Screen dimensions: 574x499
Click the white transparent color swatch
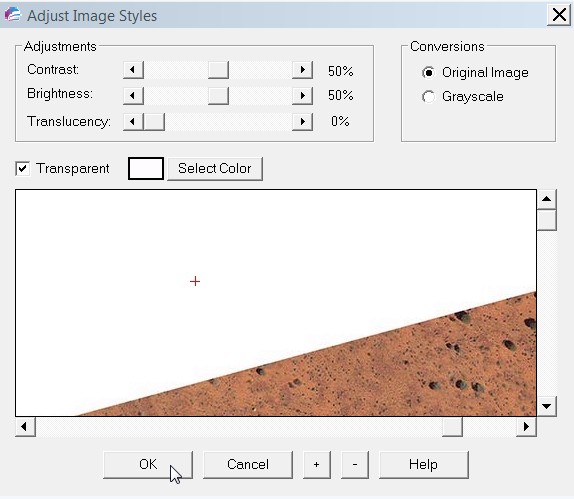click(x=146, y=168)
